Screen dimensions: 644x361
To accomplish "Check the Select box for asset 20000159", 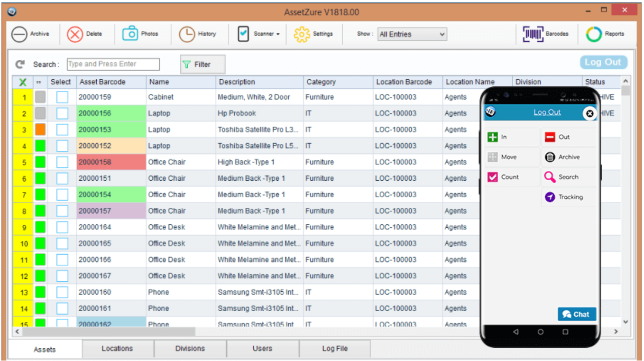I will 62,97.
